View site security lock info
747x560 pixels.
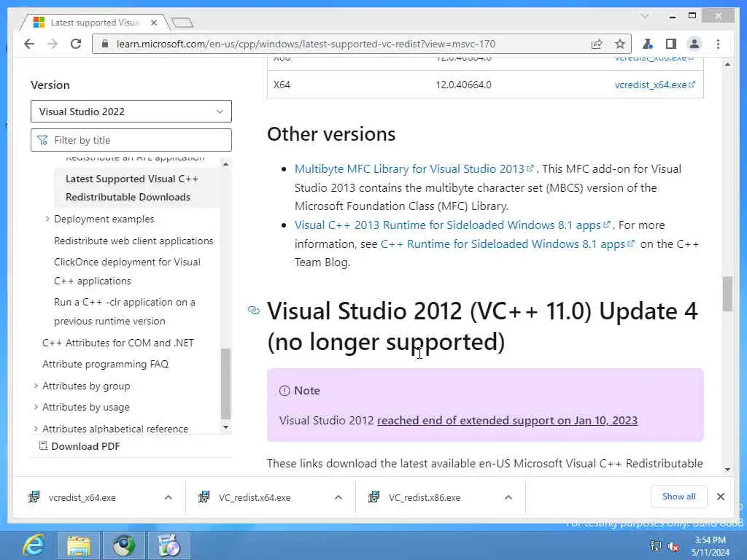[x=105, y=44]
